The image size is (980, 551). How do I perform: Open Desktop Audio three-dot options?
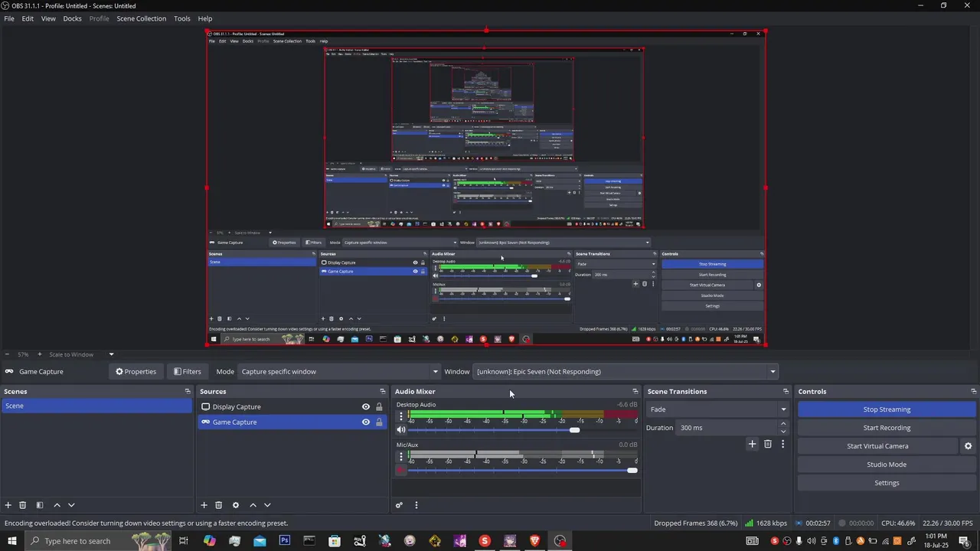(400, 417)
